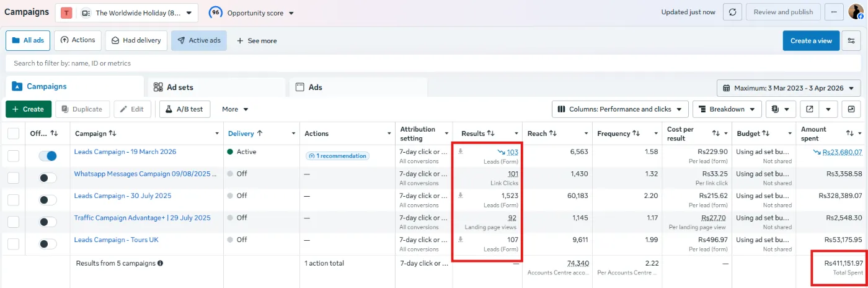Turn on Leads Campaign - 30 July 2025 toggle
Screen dimensions: 868x288
pos(48,200)
